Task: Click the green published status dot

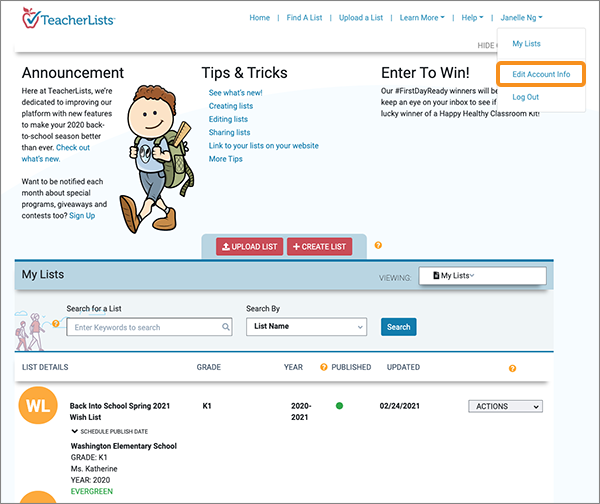Action: pos(339,406)
